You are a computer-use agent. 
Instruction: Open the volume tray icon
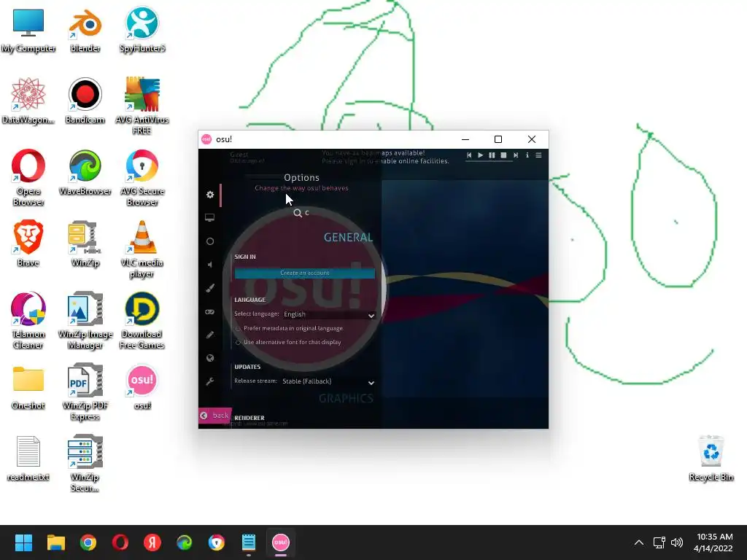tap(676, 542)
